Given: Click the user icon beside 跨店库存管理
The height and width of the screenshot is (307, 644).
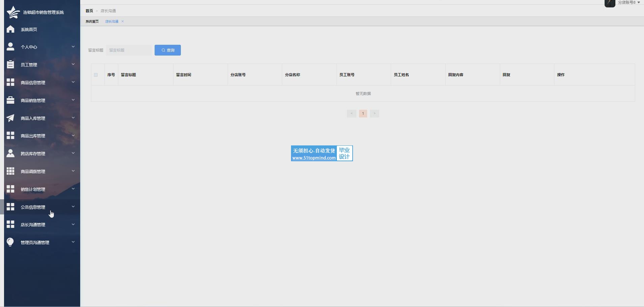Looking at the screenshot, I should tap(10, 153).
